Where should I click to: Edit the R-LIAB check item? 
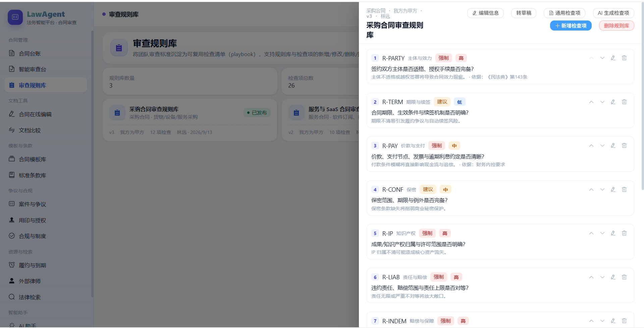[x=613, y=277]
